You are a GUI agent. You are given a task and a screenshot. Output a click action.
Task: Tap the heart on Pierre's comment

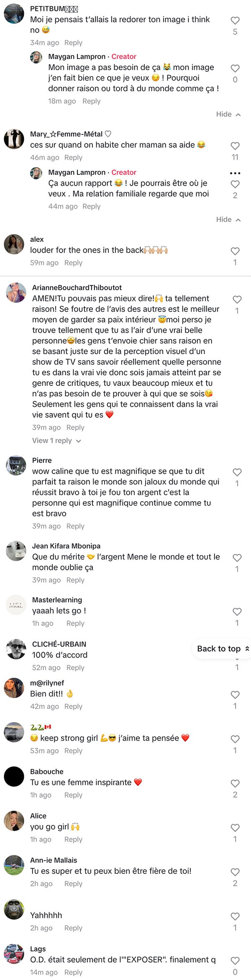pyautogui.click(x=237, y=472)
